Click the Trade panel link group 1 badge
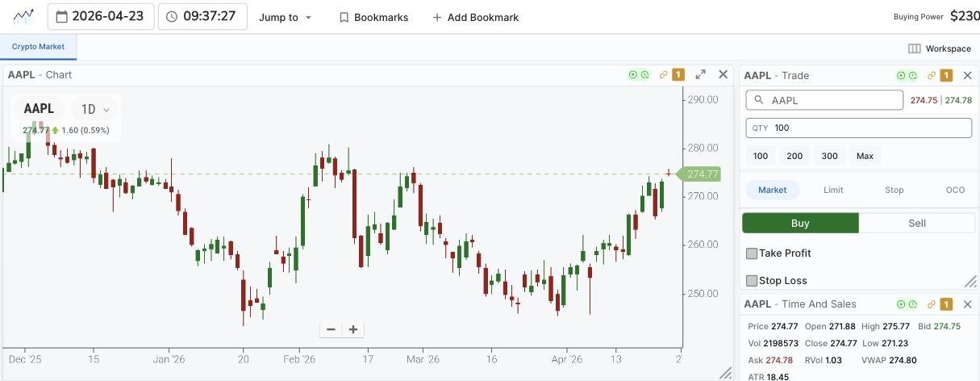The width and height of the screenshot is (980, 381). [x=946, y=76]
